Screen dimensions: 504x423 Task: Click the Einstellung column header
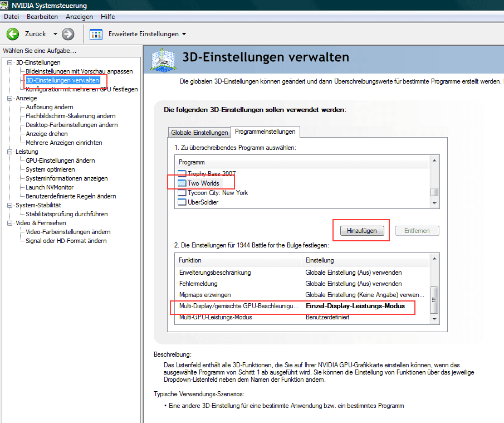pos(366,260)
